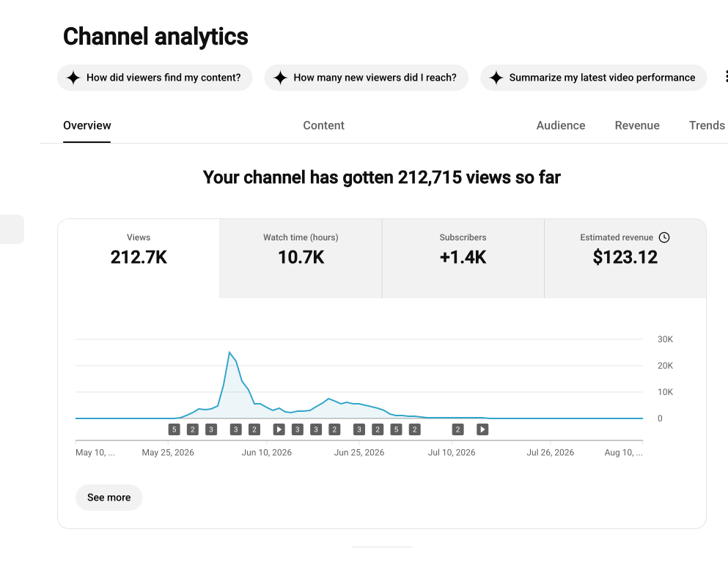Click sparkle icon on 'How did viewers find my content?'

click(x=73, y=78)
